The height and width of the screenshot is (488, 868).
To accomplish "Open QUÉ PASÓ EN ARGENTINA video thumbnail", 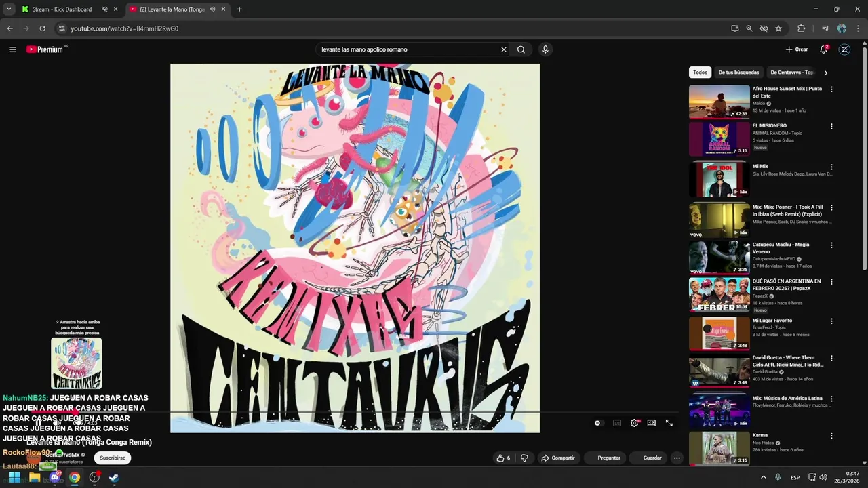I will coord(719,294).
